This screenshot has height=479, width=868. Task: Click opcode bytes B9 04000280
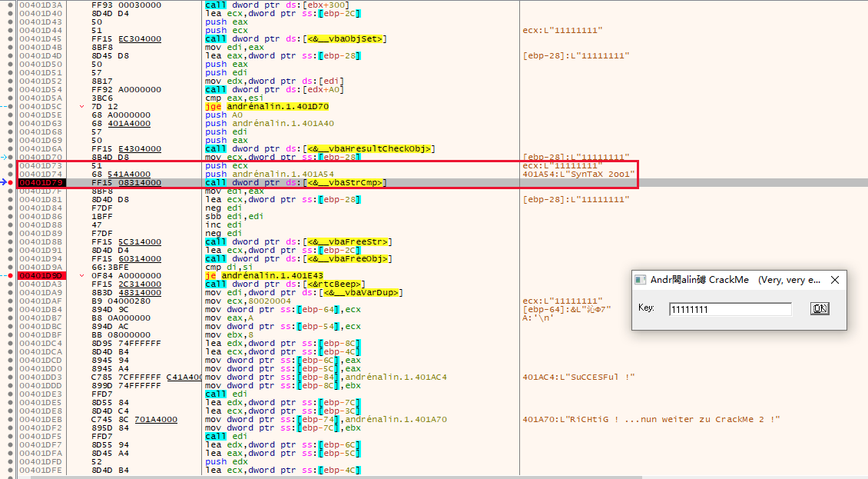[x=121, y=301]
